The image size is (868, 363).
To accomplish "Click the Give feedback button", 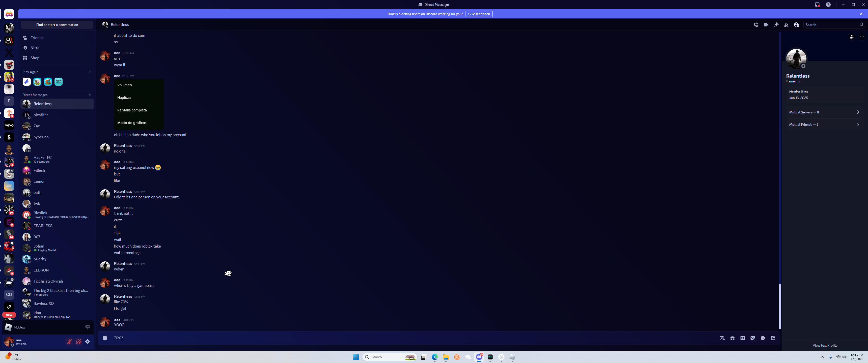I will click(478, 14).
